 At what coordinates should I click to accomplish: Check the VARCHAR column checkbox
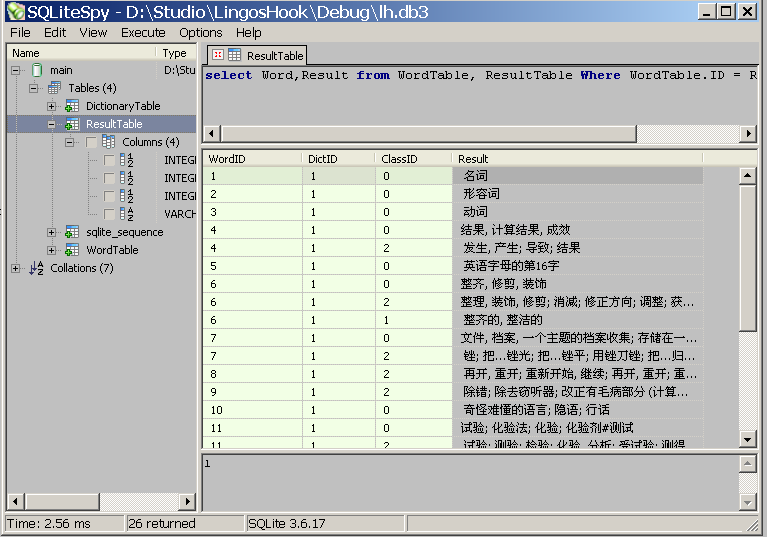coord(109,214)
